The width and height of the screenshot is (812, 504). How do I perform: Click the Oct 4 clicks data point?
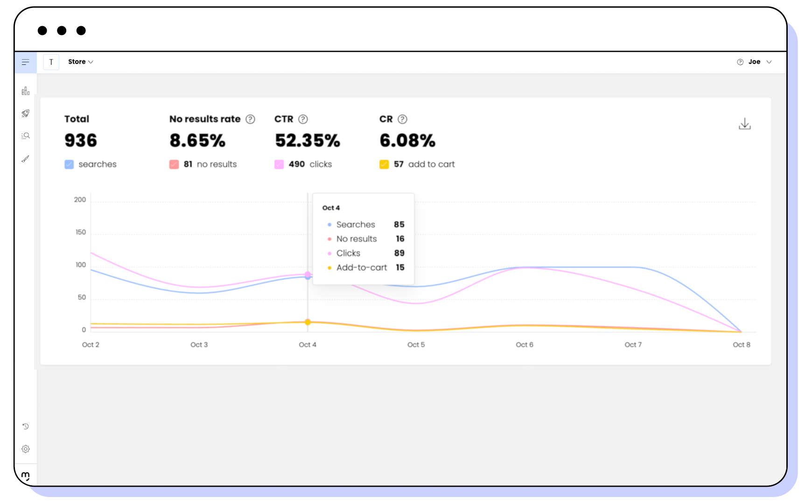(308, 274)
